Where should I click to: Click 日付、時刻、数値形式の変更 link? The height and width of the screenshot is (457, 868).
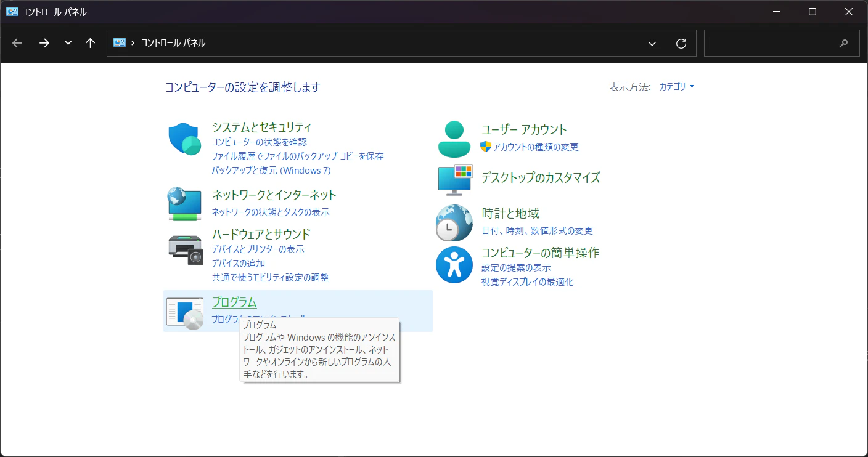tap(537, 231)
